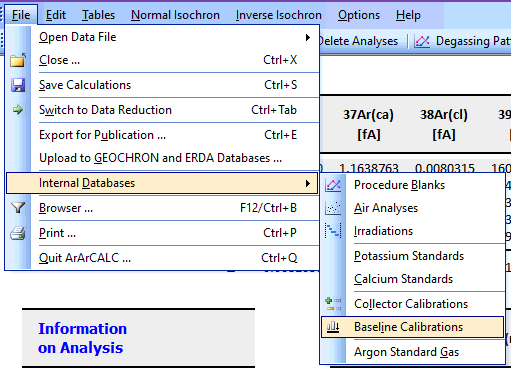
Task: Open Potassium Standards database
Action: (413, 256)
